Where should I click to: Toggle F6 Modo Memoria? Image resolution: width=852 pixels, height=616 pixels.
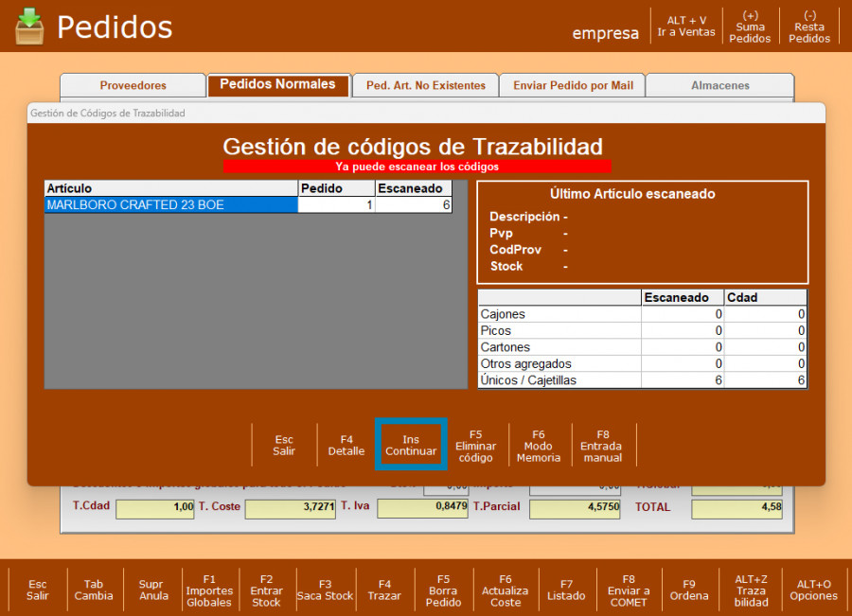click(x=539, y=446)
